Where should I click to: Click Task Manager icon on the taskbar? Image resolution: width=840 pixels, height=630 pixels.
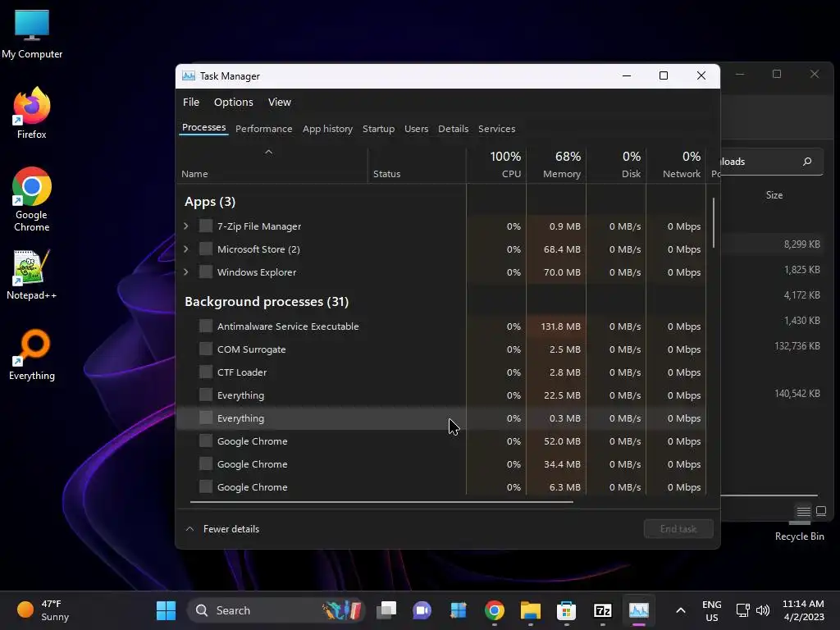(638, 610)
